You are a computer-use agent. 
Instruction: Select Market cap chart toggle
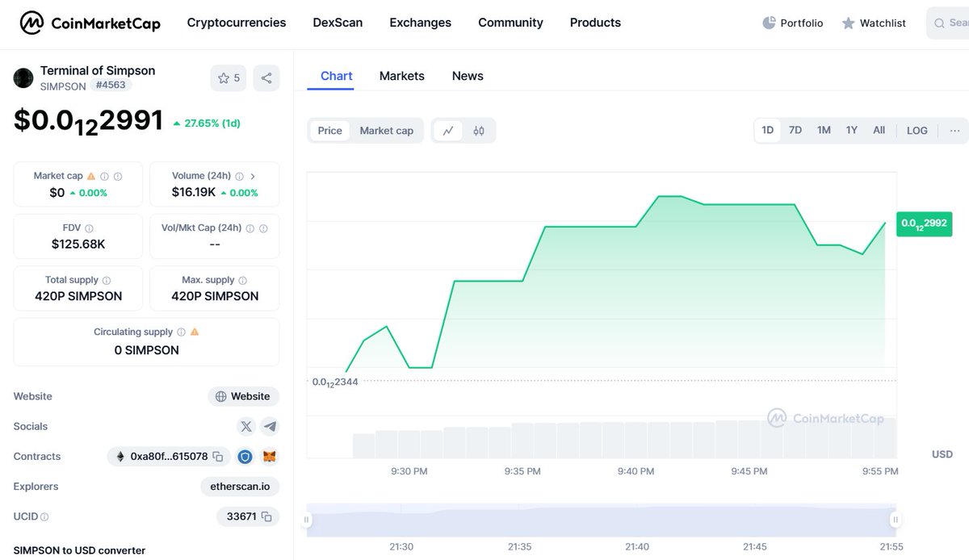(387, 131)
